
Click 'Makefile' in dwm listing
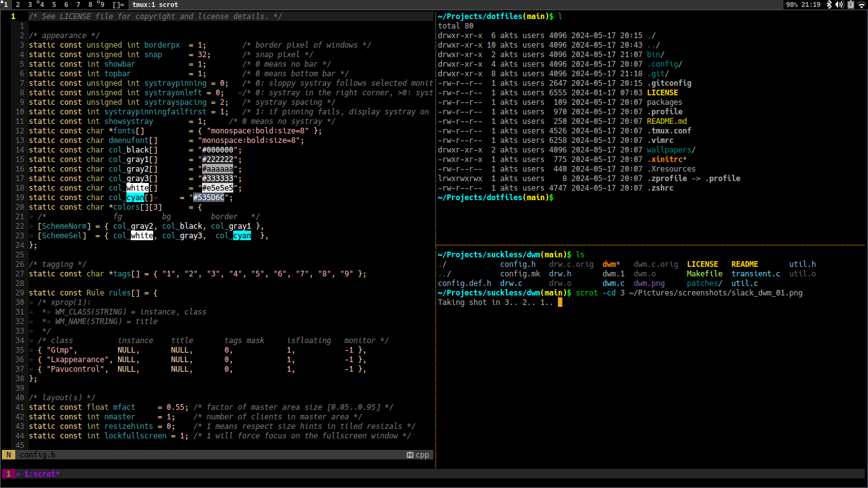(705, 274)
